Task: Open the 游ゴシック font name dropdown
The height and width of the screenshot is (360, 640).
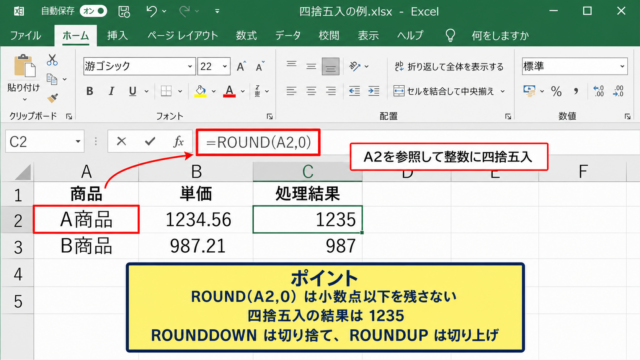Action: pos(190,66)
